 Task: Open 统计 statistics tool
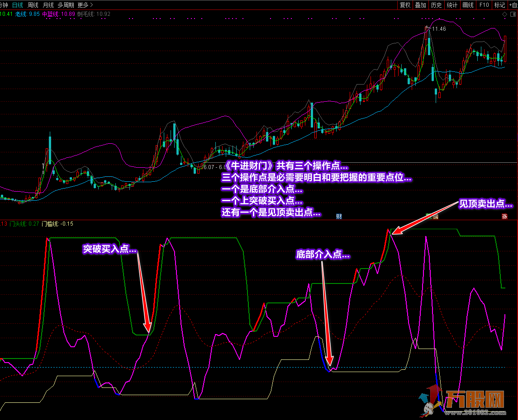point(452,5)
